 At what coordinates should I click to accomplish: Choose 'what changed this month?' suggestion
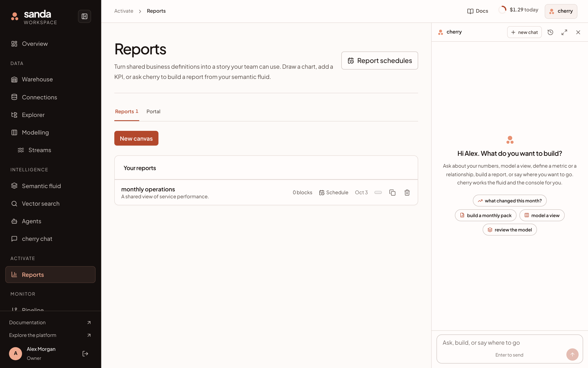[510, 201]
